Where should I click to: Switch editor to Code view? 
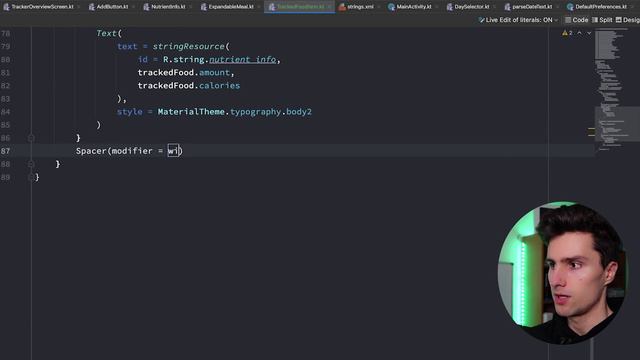[576, 20]
